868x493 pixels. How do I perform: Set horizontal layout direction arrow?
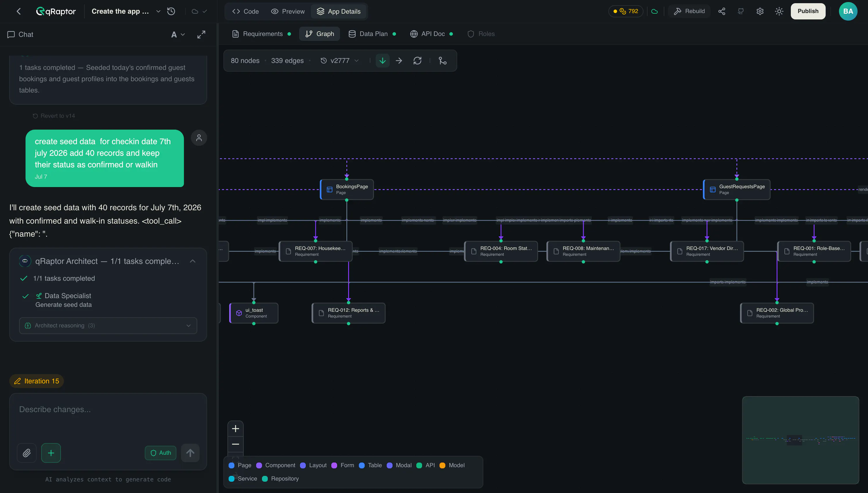(x=399, y=61)
